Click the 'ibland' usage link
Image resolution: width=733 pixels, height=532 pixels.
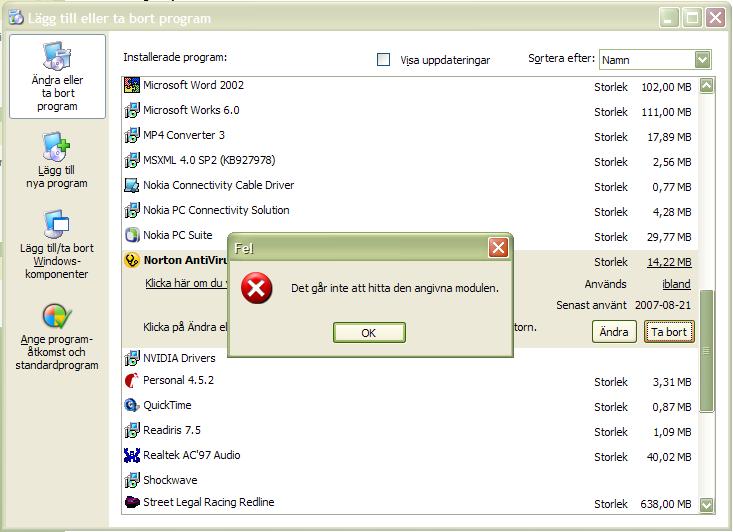[x=676, y=284]
